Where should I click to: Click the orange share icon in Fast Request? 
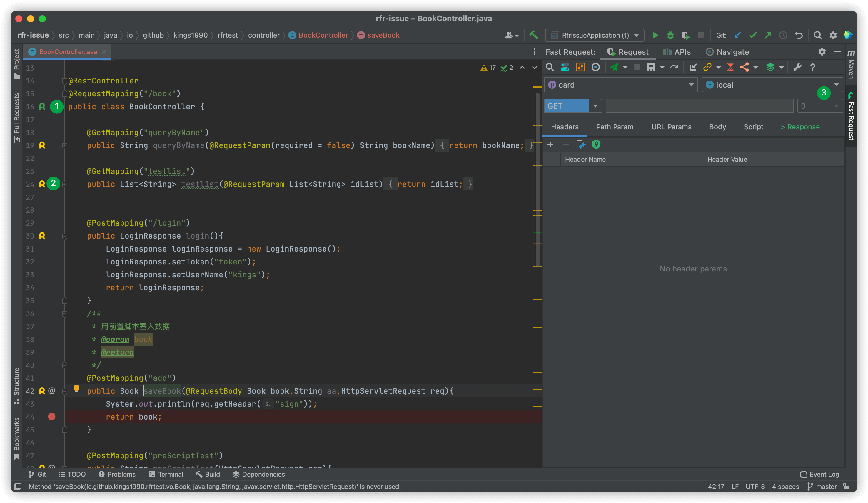coord(744,67)
